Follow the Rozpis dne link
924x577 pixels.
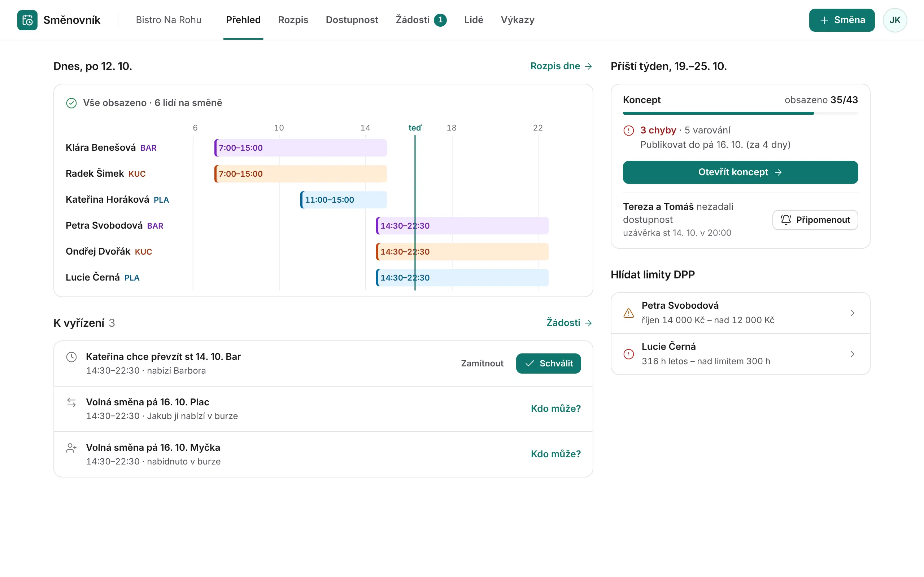pyautogui.click(x=561, y=66)
